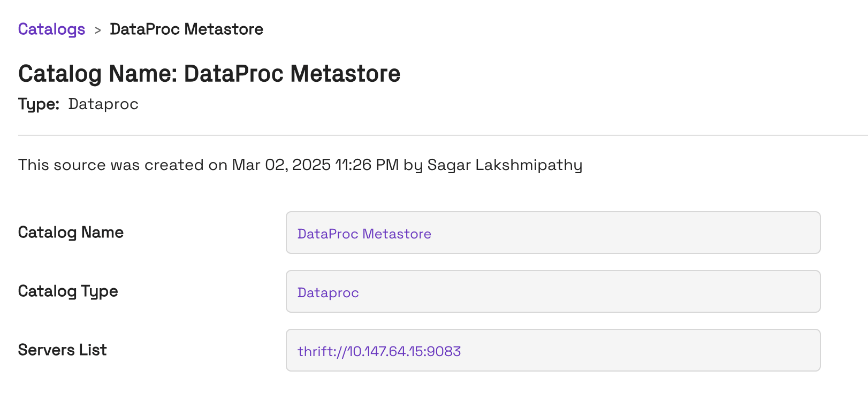Viewport: 868px width, 417px height.
Task: Click the 'DataProc Metastore' text inside Catalog Name field
Action: tap(364, 234)
